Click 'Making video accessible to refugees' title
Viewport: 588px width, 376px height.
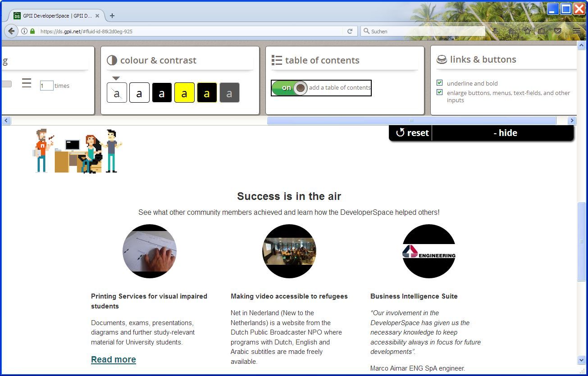(x=289, y=296)
